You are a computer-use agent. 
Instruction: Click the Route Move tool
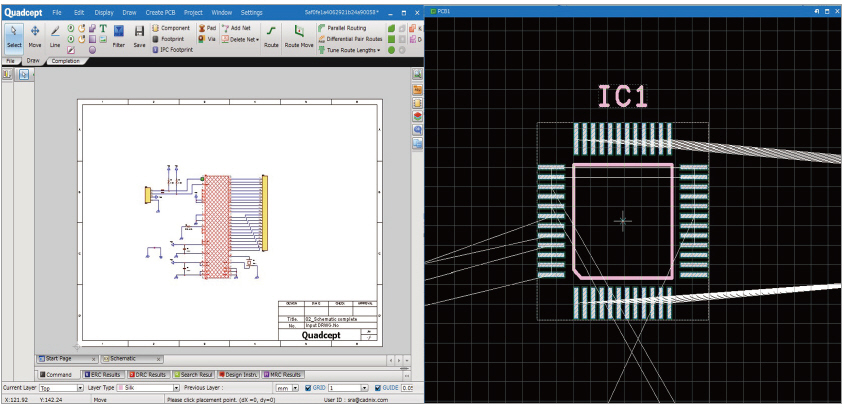[x=298, y=35]
